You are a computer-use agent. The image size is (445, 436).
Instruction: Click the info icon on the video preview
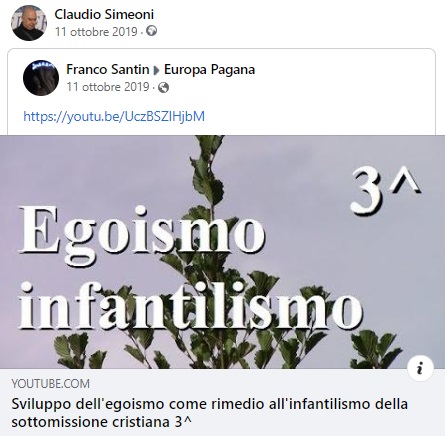420,368
